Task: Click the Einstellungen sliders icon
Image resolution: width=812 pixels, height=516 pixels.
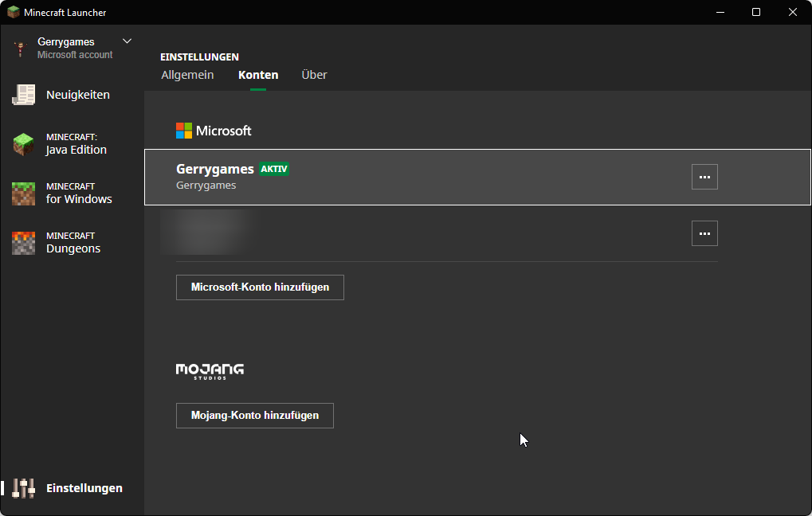Action: (24, 488)
